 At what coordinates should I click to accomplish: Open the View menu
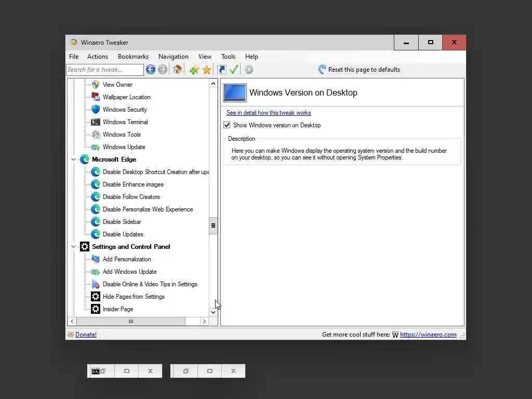click(x=205, y=57)
